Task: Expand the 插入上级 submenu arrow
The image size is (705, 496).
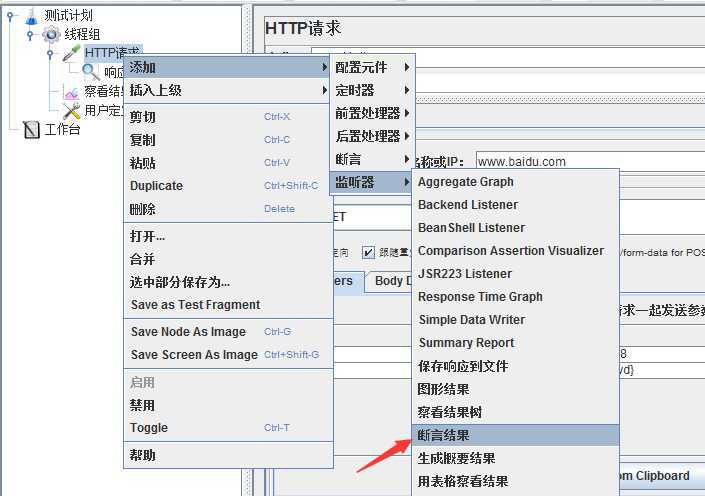Action: click(x=324, y=90)
